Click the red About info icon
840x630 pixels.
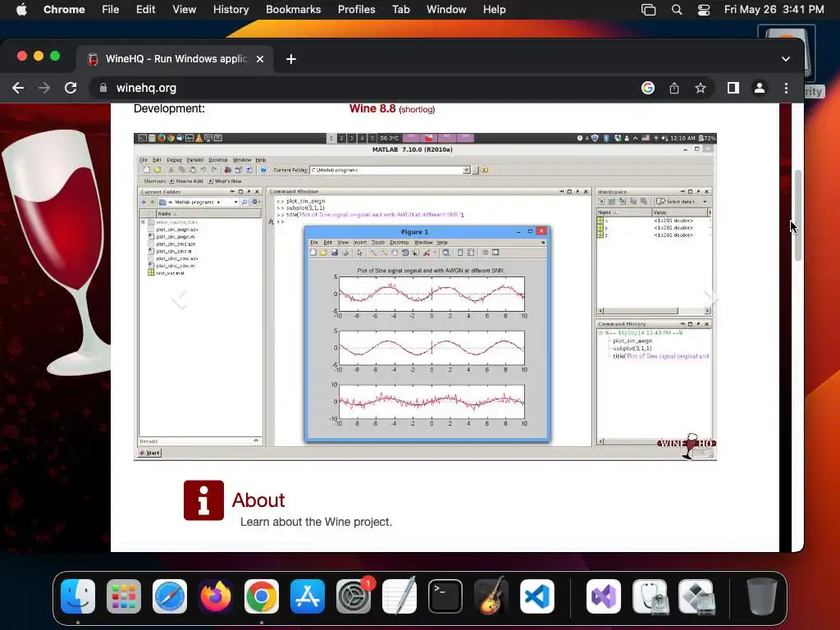tap(203, 500)
